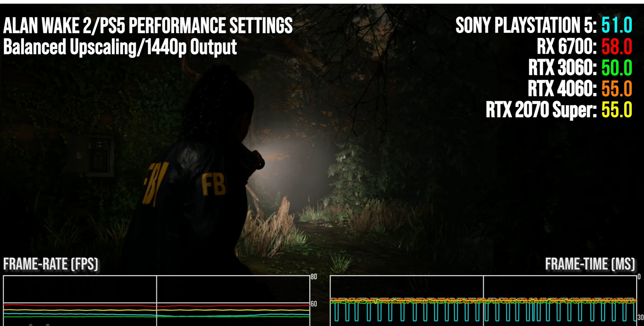The image size is (644, 326).
Task: Click the 30 label on frame-time axis
Action: pos(640,317)
